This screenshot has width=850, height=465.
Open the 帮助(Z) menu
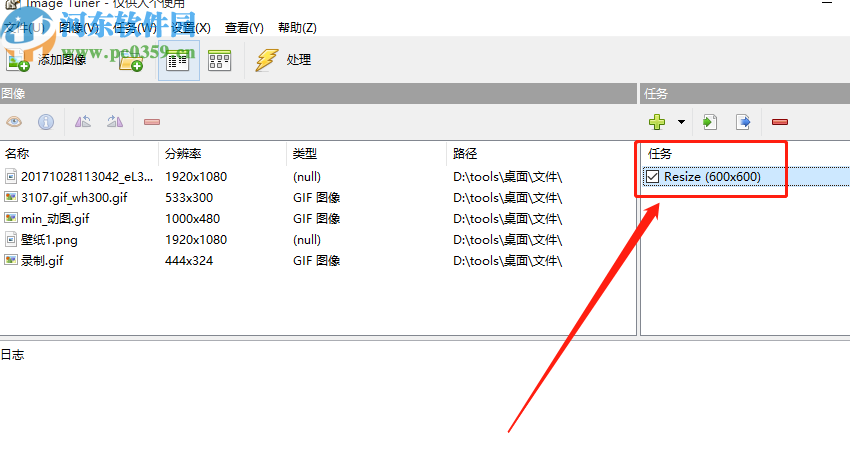click(297, 28)
